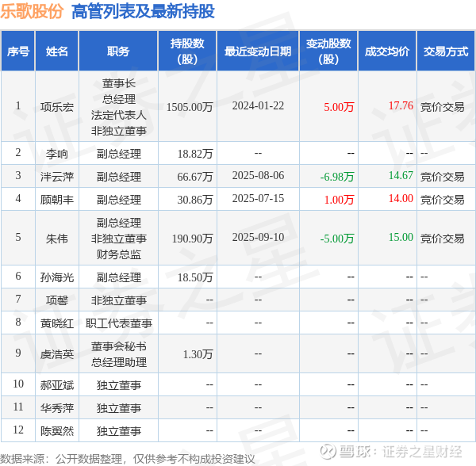This screenshot has height=466, width=476.
Task: Click the name 黄晓红
Action: click(x=57, y=323)
